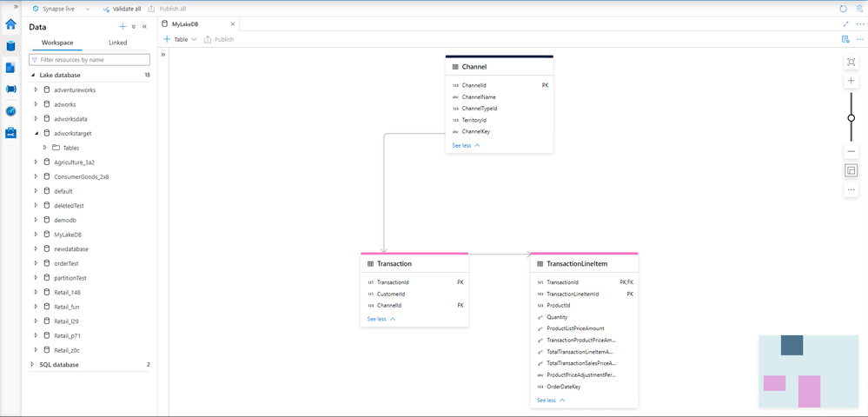
Task: Click the refresh icon in top bar
Action: (x=843, y=9)
